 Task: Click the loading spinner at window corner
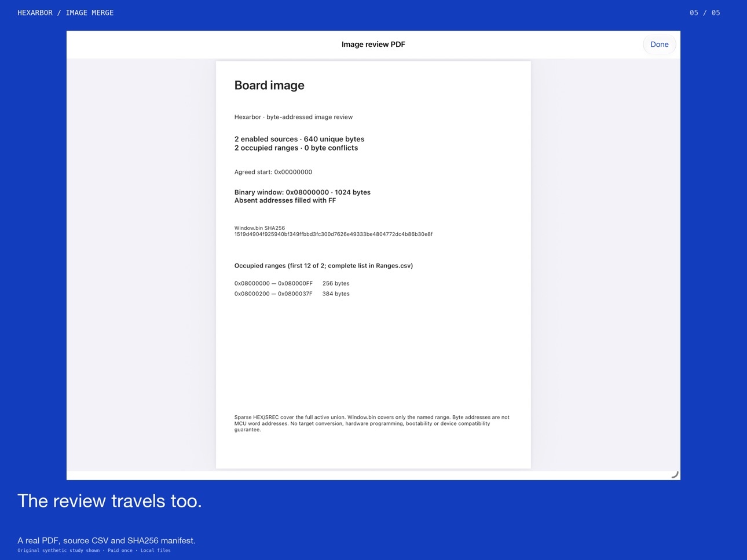[x=675, y=474]
